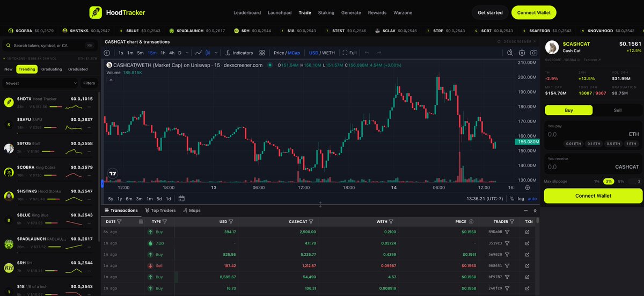This screenshot has width=644, height=296.
Task: Open the Explorer link for CASHCAT
Action: click(x=592, y=60)
